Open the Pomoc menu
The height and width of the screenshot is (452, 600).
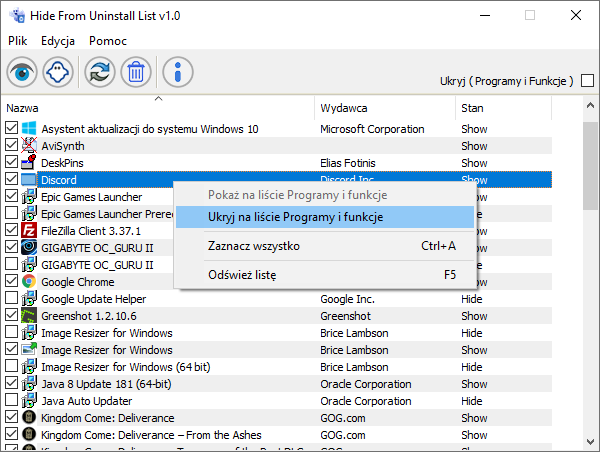point(108,41)
